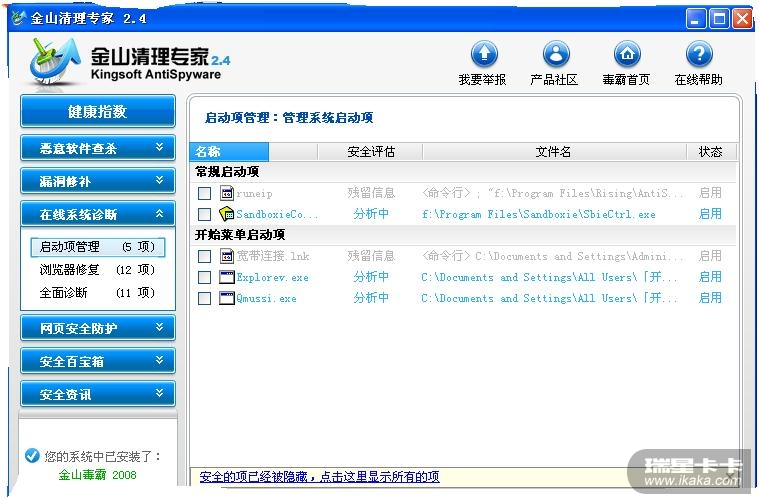Expand the 安全百宝箱 section chevron
This screenshot has height=499, width=759.
159,360
